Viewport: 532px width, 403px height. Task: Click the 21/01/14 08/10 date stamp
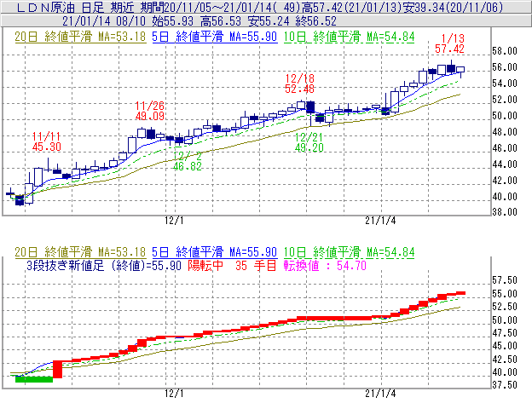click(104, 21)
